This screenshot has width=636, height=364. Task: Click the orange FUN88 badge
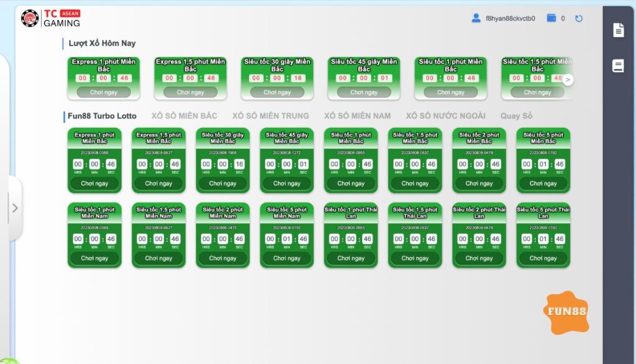(566, 312)
